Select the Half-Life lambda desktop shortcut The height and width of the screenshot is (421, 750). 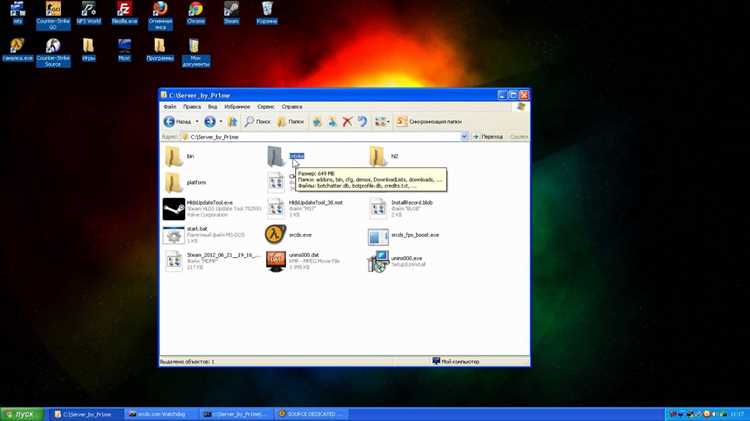pos(18,49)
